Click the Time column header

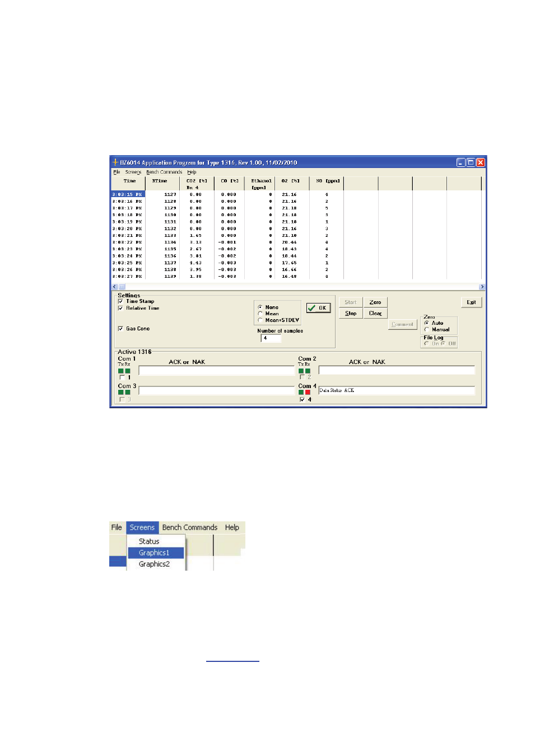128,184
